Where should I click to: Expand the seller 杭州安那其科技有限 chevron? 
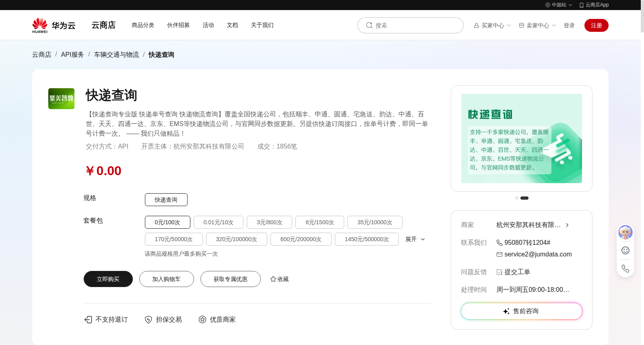[567, 225]
